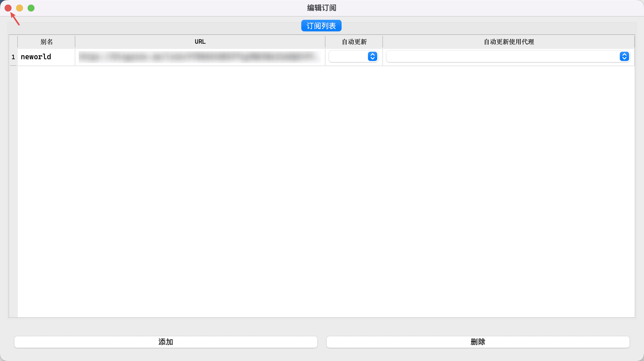Close the 编辑订阅 window with red button
Viewport: 644px width, 361px height.
coord(8,8)
